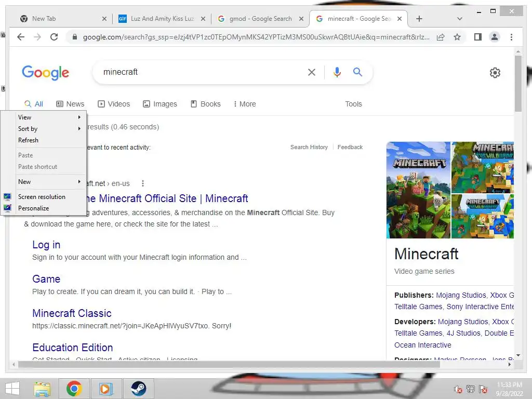The image size is (532, 399).
Task: Select the Books search filter
Action: (206, 104)
